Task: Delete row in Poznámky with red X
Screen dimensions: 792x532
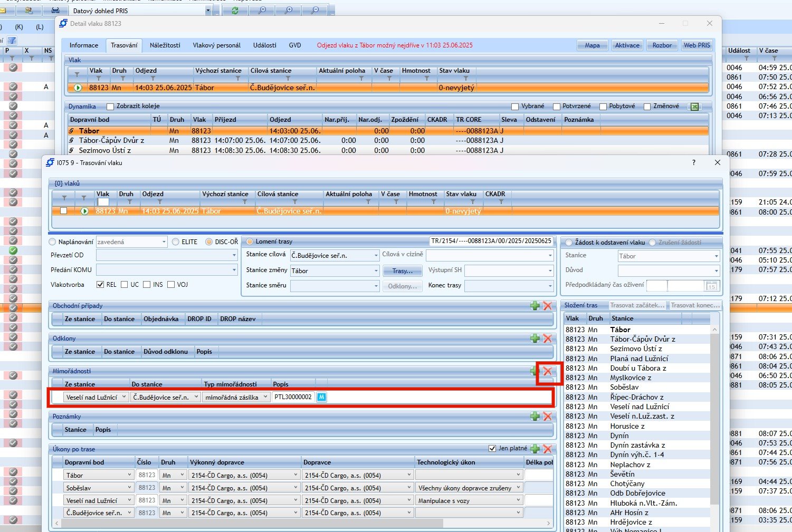Action: pyautogui.click(x=548, y=417)
